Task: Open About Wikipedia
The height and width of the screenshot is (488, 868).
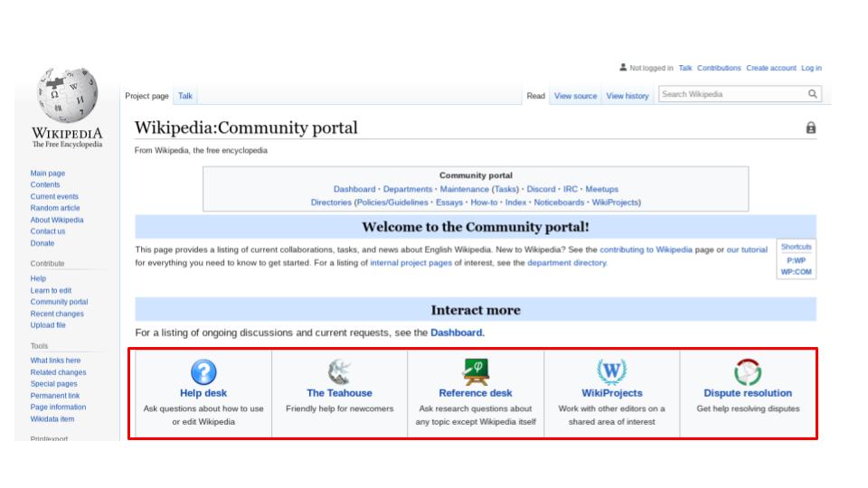Action: pyautogui.click(x=57, y=220)
